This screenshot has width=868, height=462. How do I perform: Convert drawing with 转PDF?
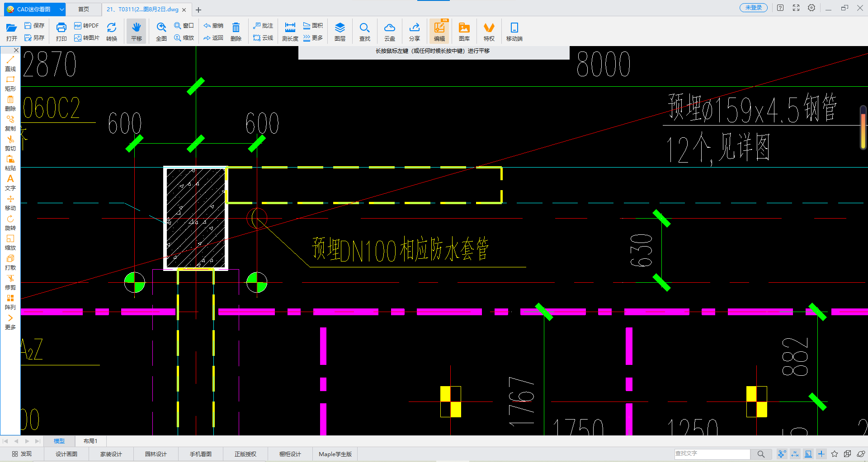86,26
